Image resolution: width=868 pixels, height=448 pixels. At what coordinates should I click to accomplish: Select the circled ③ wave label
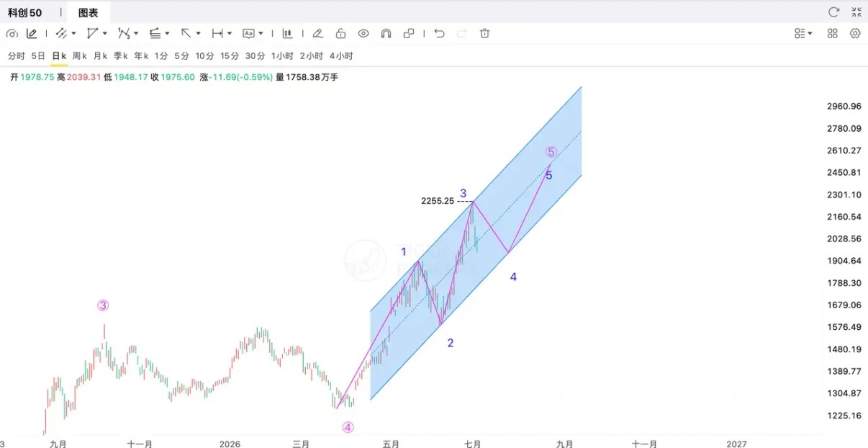(x=103, y=305)
